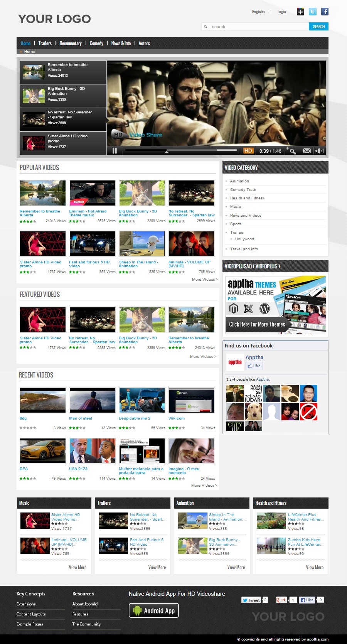
Task: Open the Facebook icon in header
Action: (x=325, y=12)
